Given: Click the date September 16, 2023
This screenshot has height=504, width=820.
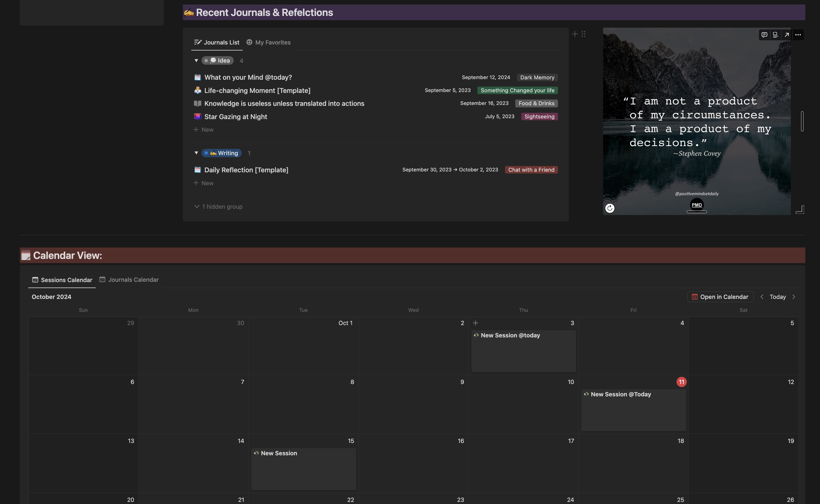Looking at the screenshot, I should pos(484,103).
